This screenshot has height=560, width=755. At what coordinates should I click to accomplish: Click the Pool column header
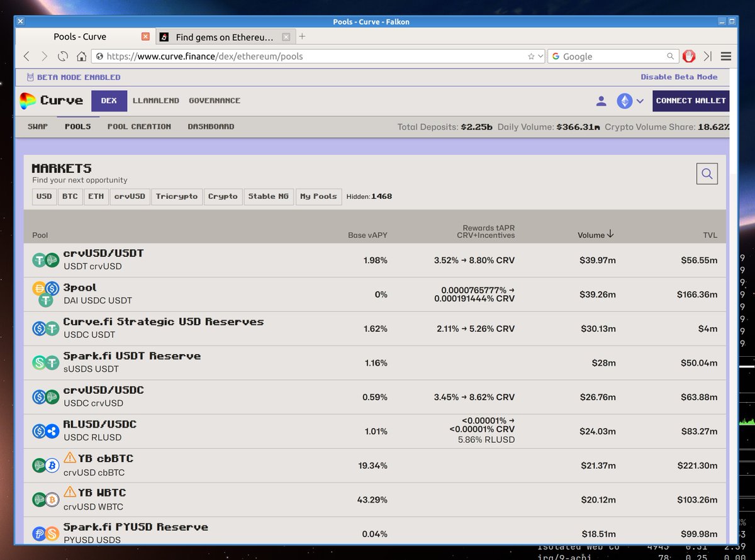coord(40,235)
